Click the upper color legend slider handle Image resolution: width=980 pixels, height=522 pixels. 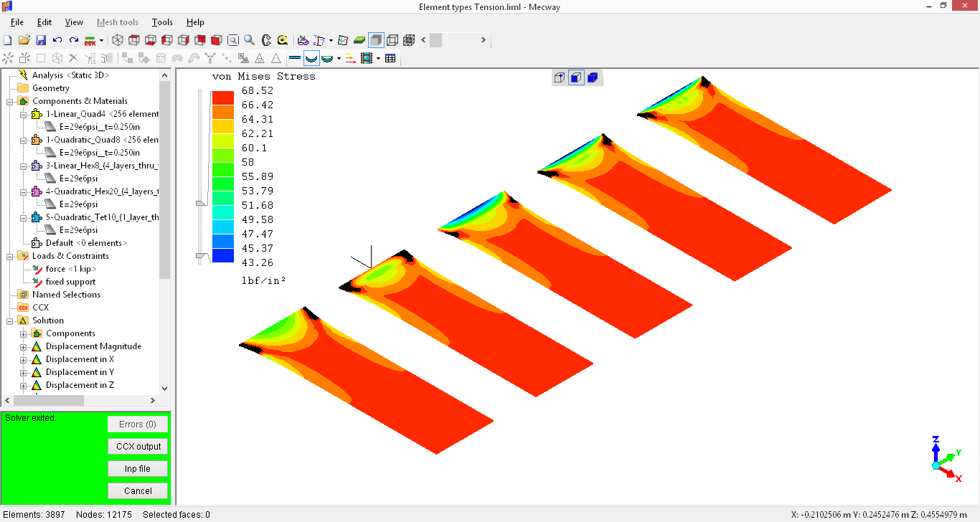click(x=200, y=204)
